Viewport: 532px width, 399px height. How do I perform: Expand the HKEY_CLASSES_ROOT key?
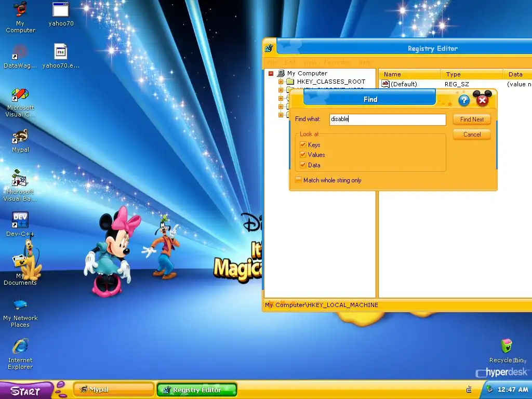281,82
